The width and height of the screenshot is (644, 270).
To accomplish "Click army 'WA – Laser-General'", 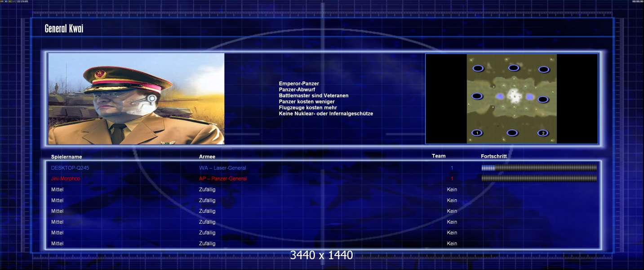I will pyautogui.click(x=222, y=168).
